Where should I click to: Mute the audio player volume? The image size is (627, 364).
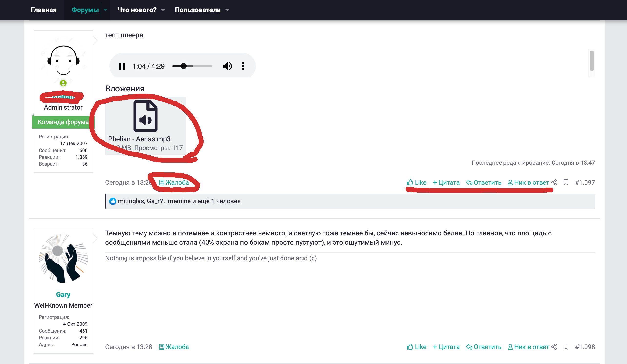[x=227, y=66]
